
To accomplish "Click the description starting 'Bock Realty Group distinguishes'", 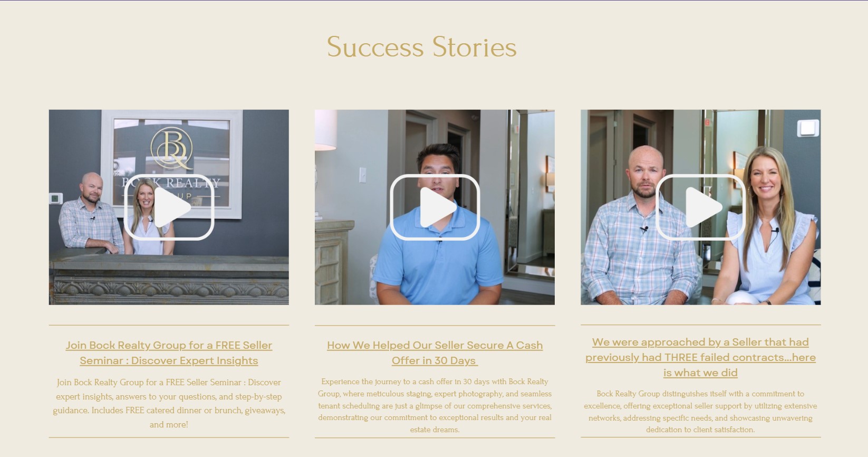I will [x=700, y=412].
